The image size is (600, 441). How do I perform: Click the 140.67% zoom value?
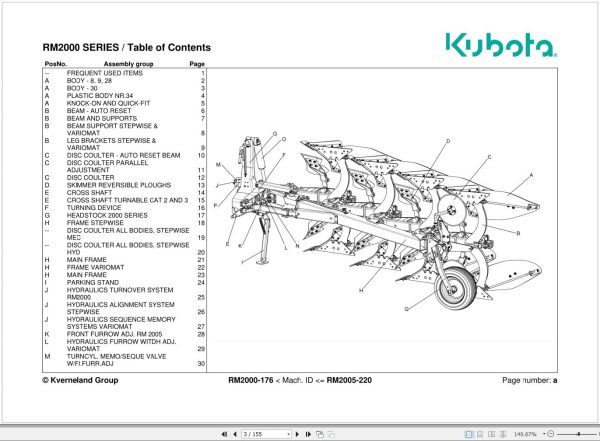tap(525, 434)
